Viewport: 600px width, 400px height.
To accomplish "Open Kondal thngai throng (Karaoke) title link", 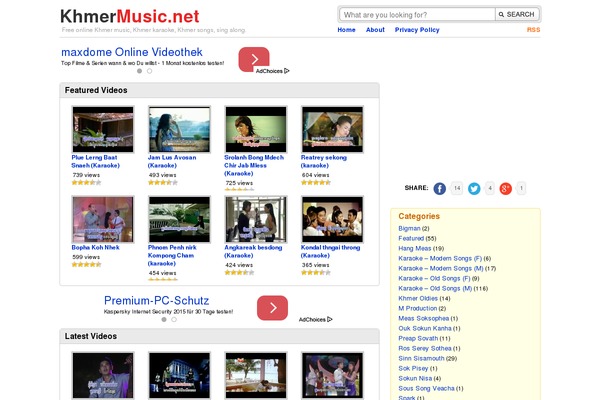I will [x=331, y=251].
